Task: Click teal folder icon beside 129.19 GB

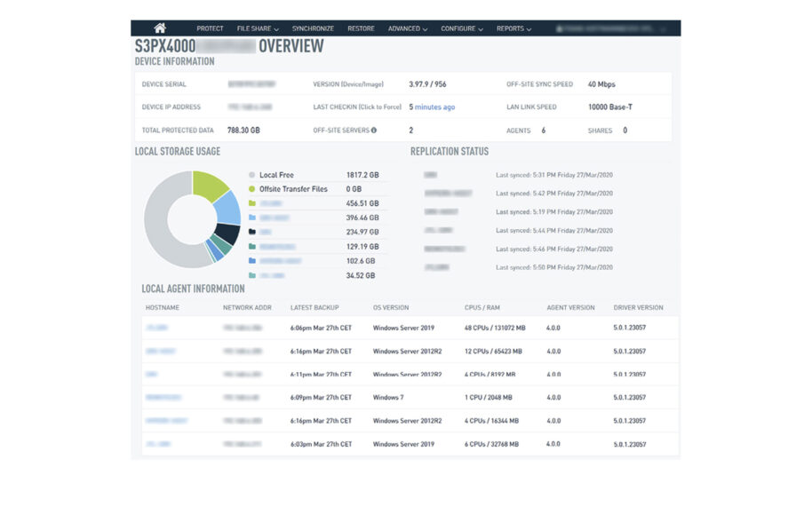Action: coord(252,247)
